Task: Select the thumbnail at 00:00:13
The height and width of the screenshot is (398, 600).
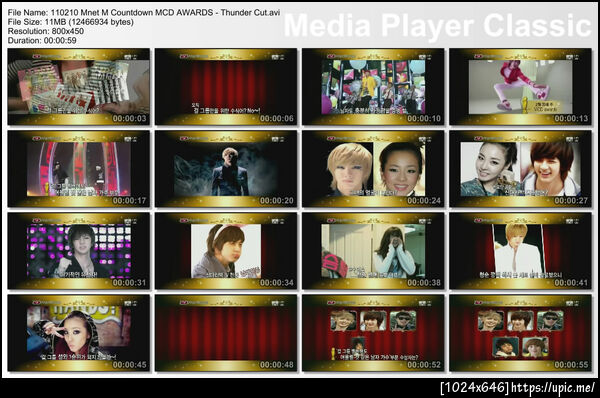Action: pos(520,87)
